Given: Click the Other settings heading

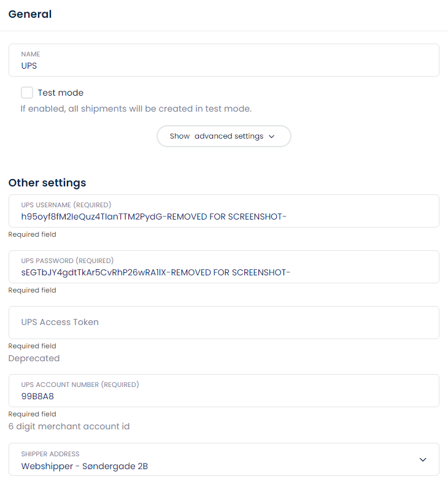Looking at the screenshot, I should click(x=47, y=183).
